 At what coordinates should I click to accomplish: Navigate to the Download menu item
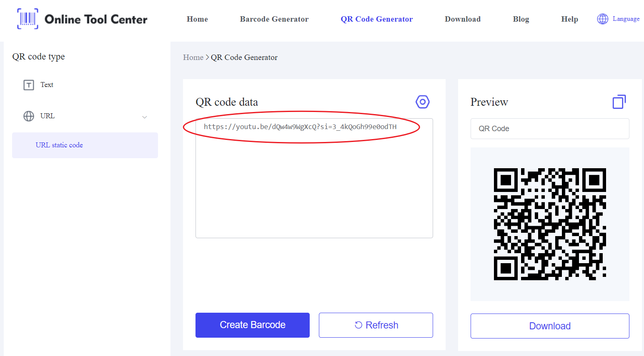[462, 19]
